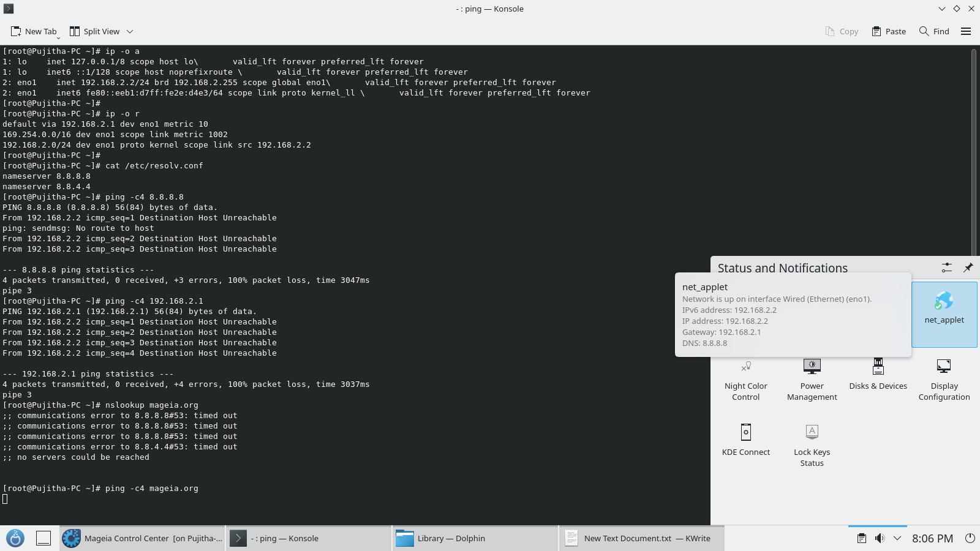Click 'ping: sendmsg: No route to host'
The width and height of the screenshot is (980, 551).
tap(78, 228)
